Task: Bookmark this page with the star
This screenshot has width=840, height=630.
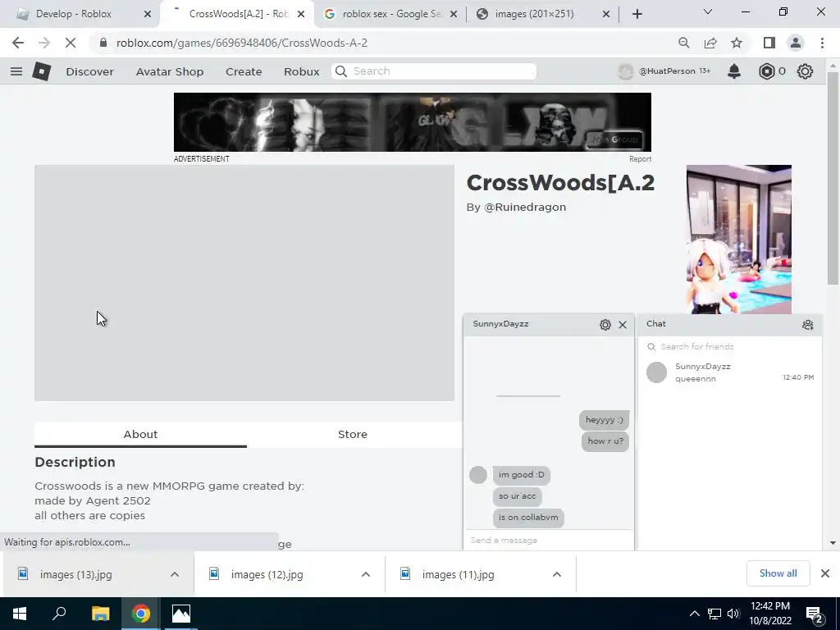Action: pos(737,43)
